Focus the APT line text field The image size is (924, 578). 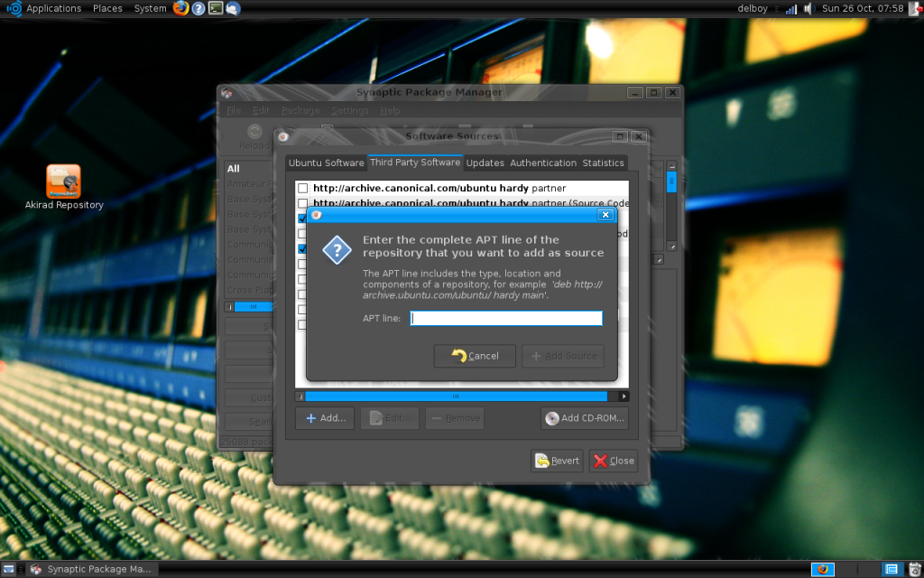(506, 319)
